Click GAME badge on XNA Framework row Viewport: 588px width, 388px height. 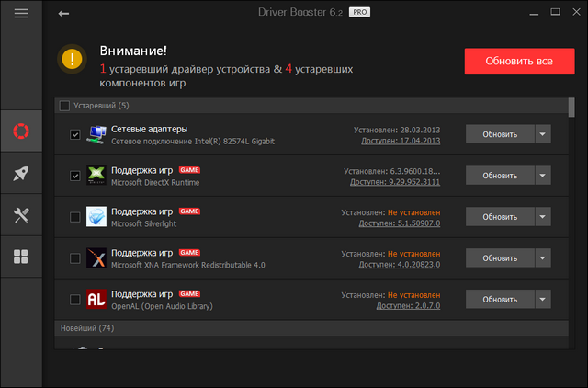click(x=189, y=253)
